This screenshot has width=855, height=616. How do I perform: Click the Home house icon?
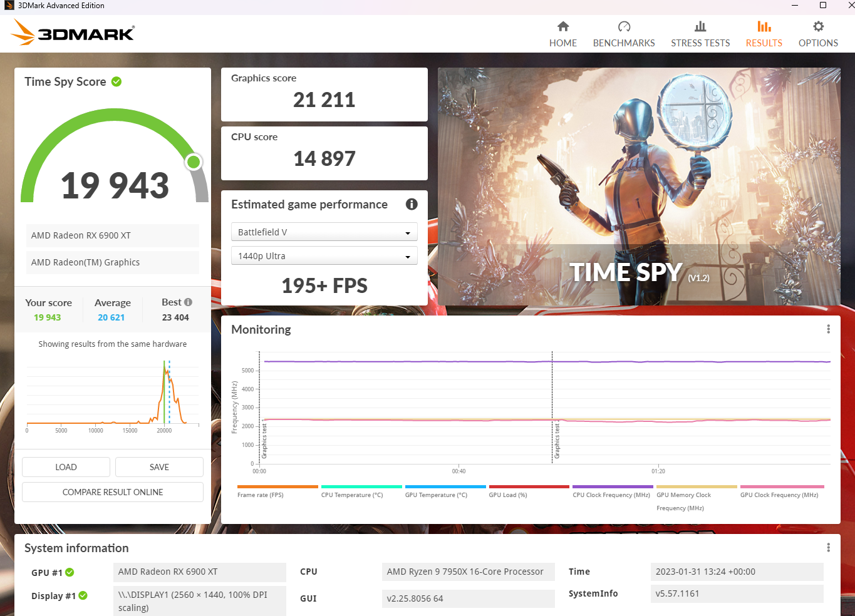tap(563, 26)
